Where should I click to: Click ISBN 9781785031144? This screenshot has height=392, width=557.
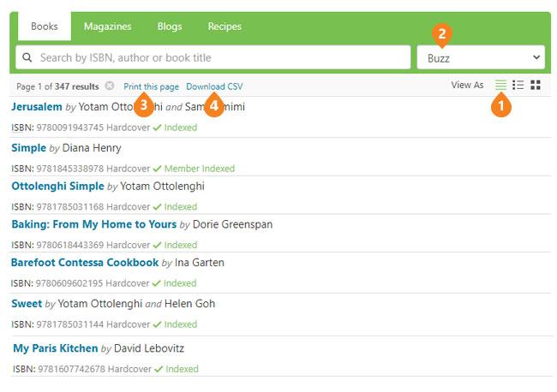coord(70,324)
